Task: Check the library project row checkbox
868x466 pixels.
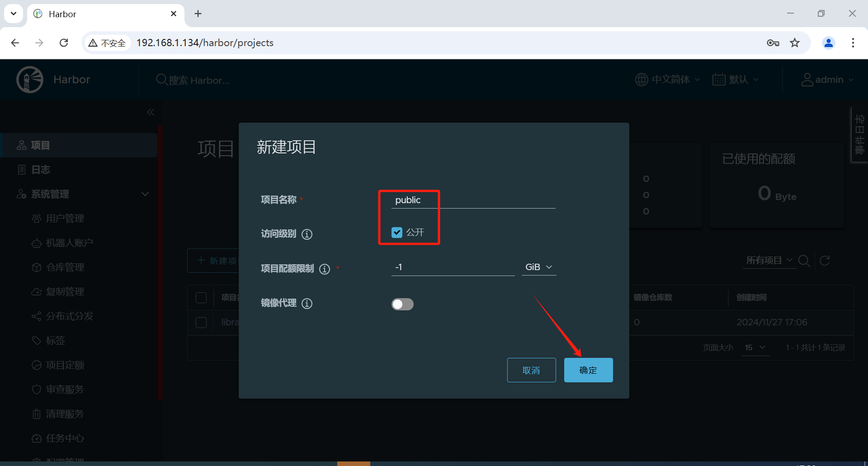Action: 201,322
